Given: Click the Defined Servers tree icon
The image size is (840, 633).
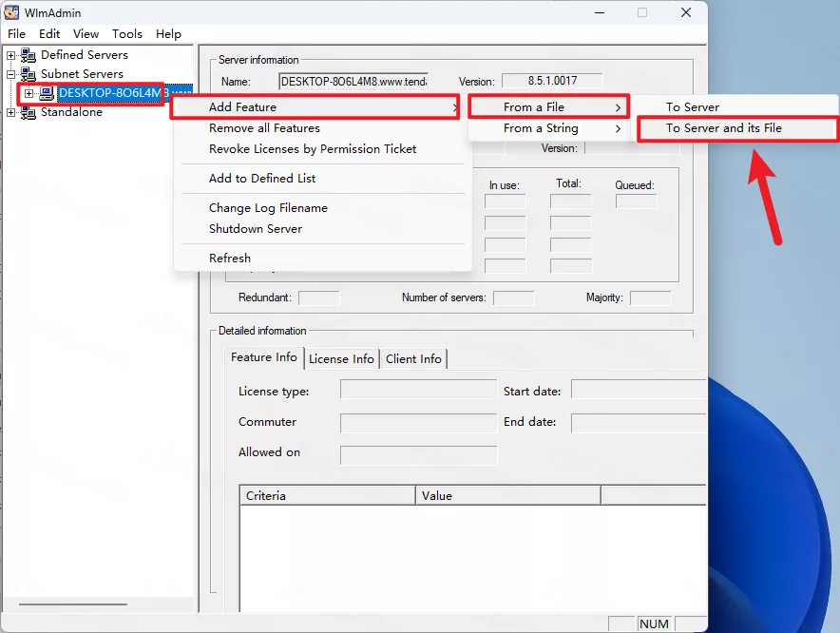Looking at the screenshot, I should 29,55.
